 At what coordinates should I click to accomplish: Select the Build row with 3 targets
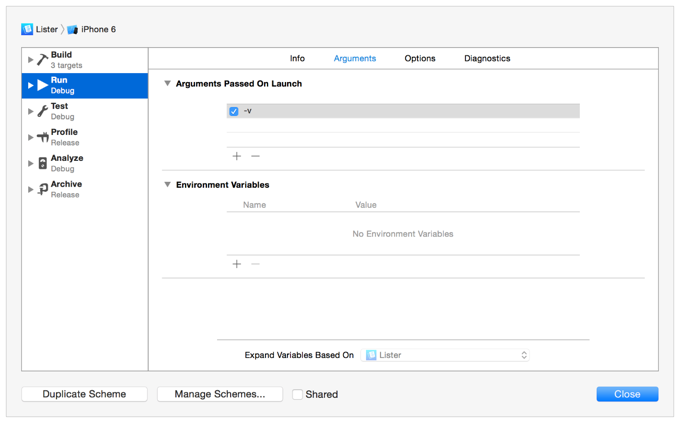point(85,60)
